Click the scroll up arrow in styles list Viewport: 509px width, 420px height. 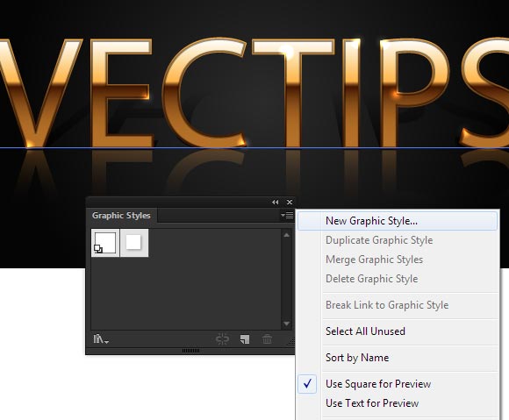point(286,235)
